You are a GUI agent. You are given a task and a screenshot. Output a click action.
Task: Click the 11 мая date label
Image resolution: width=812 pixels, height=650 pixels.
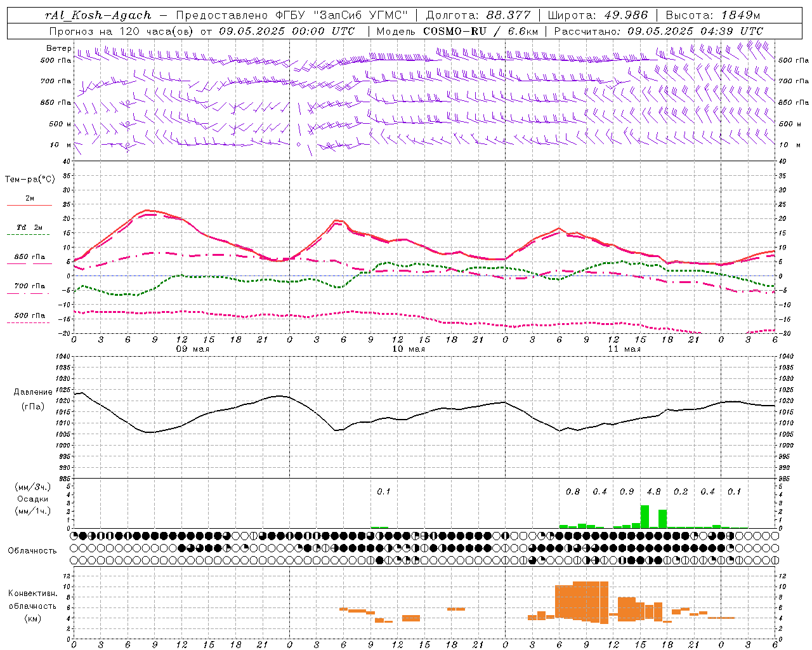coord(624,349)
